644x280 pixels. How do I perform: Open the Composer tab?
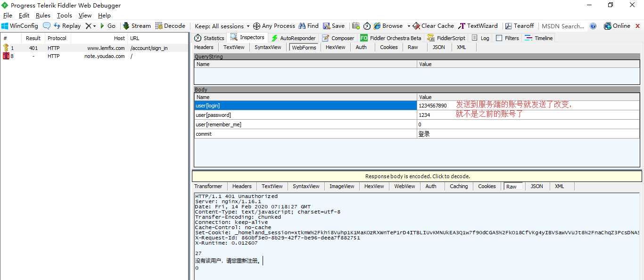(x=338, y=38)
